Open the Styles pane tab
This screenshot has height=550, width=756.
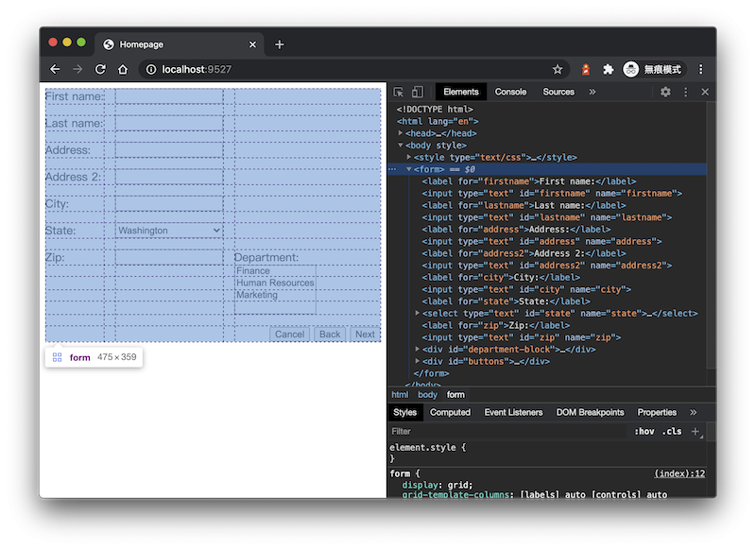[404, 413]
